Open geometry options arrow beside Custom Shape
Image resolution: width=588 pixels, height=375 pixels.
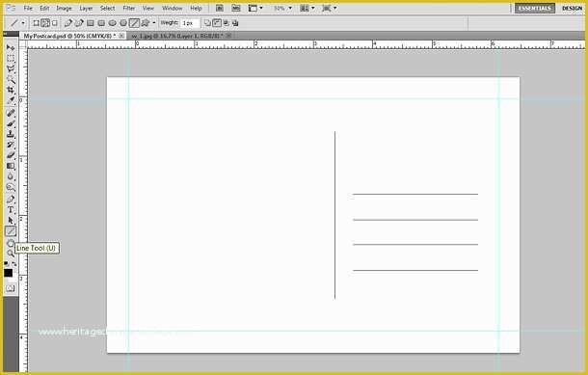click(154, 23)
